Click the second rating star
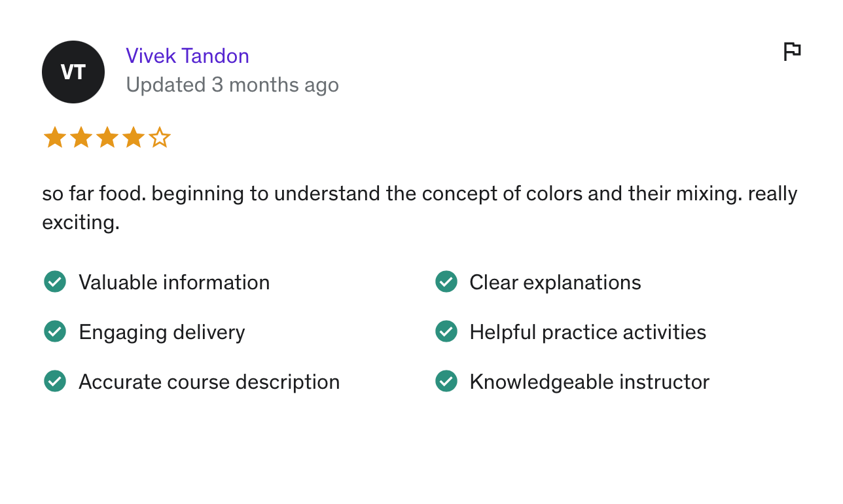The width and height of the screenshot is (843, 504). [x=81, y=138]
